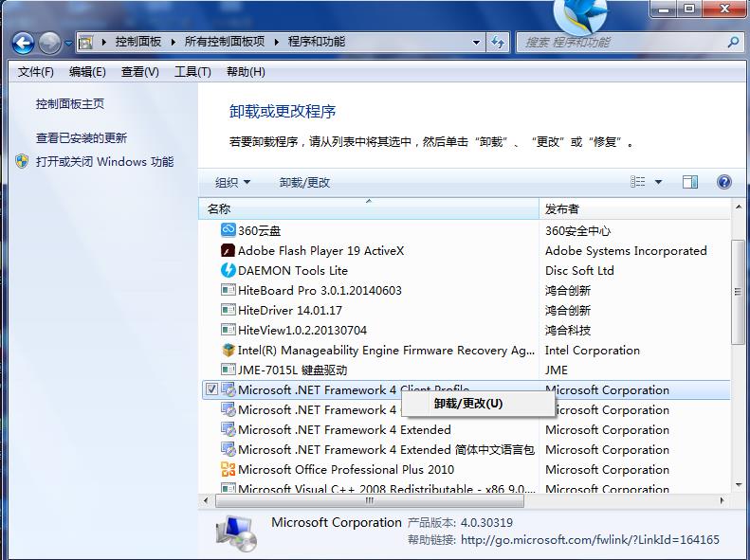Open the 帮助(H) menu

(246, 72)
